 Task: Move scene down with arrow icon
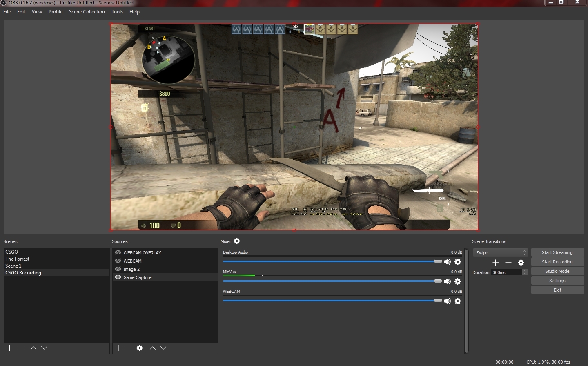point(44,348)
